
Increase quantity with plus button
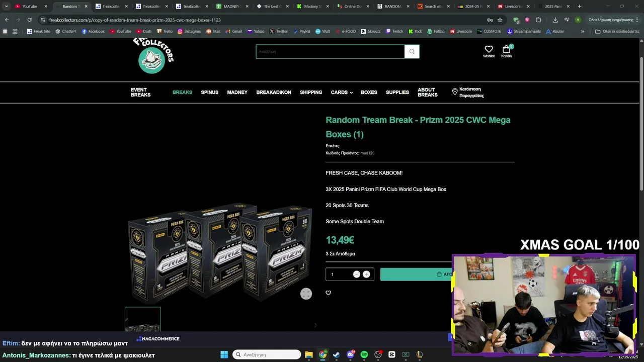(366, 274)
